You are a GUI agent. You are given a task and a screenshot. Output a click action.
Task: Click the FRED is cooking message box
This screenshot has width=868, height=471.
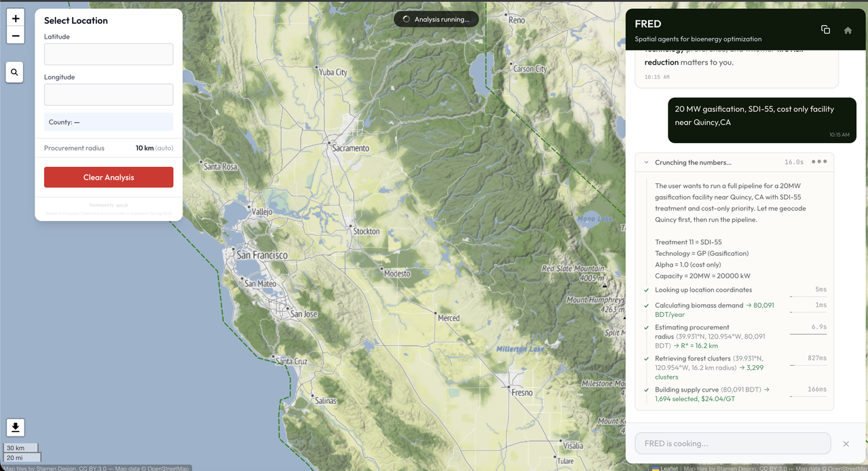[x=732, y=443]
